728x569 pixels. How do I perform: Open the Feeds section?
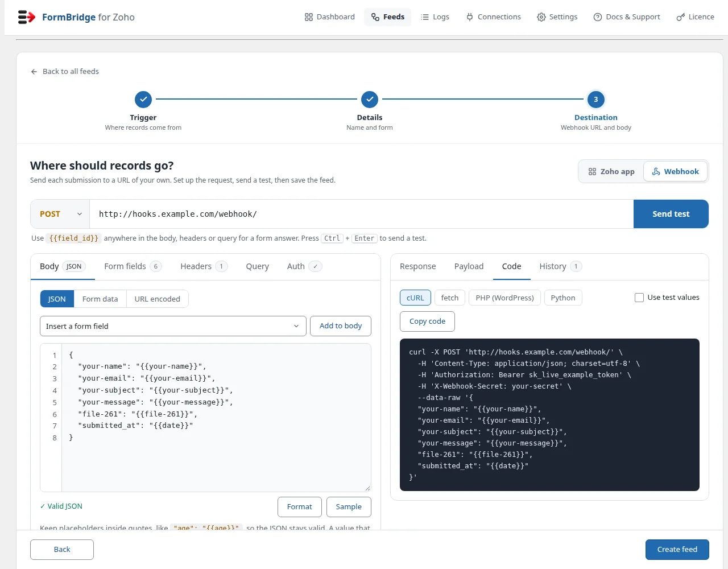point(388,17)
